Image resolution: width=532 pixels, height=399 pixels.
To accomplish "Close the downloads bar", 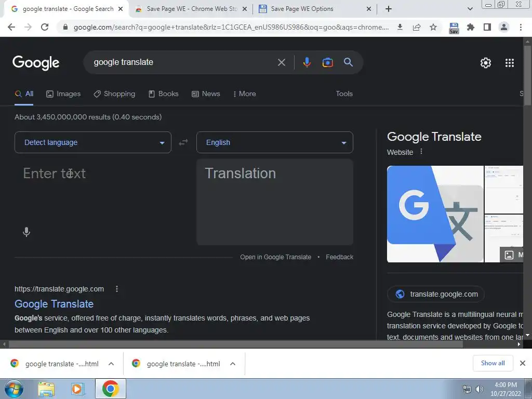I will coord(523,363).
